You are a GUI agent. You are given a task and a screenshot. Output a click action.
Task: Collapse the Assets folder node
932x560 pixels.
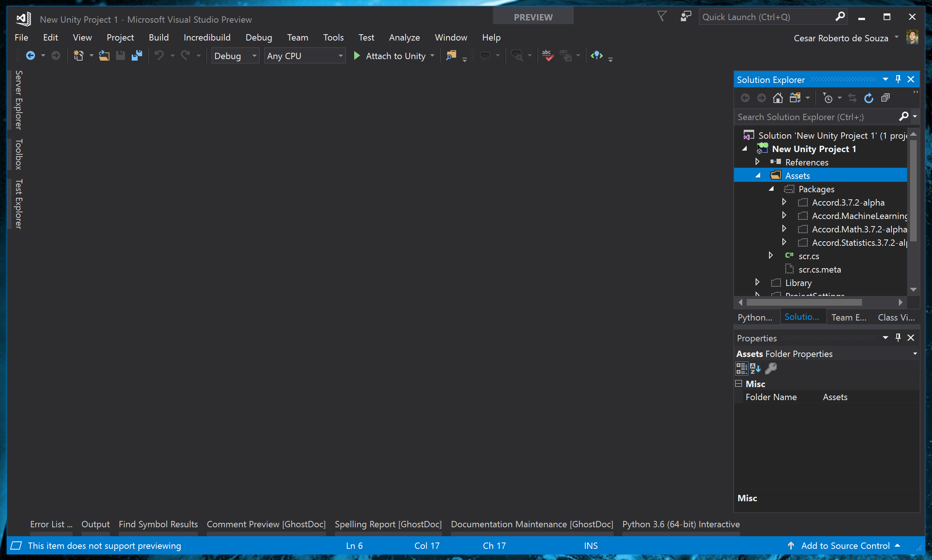coord(758,176)
